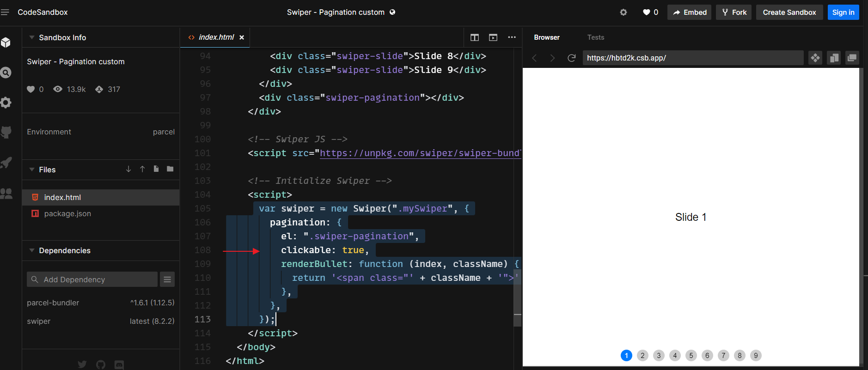The height and width of the screenshot is (370, 868).
Task: Click the heart count in Sandbox Info
Action: pyautogui.click(x=35, y=89)
